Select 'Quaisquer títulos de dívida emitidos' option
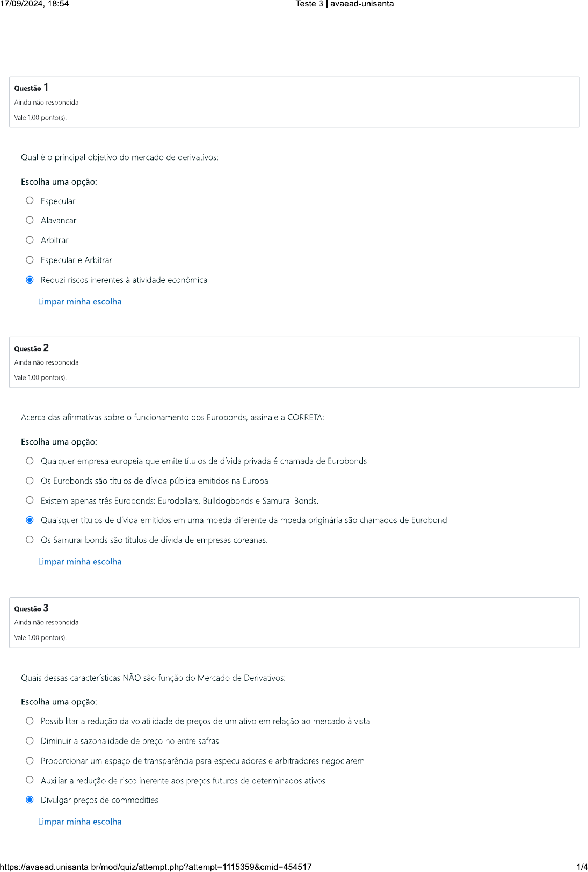The height and width of the screenshot is (872, 588). coord(30,520)
